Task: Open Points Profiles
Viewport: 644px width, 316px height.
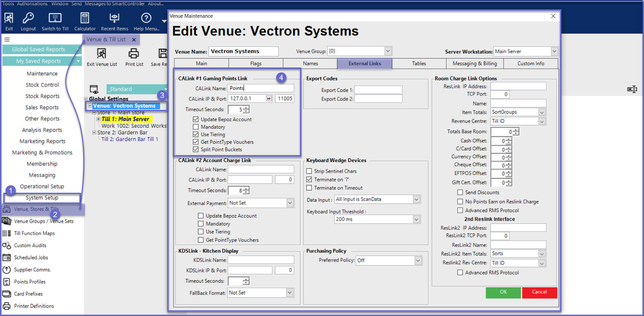Action: click(29, 282)
